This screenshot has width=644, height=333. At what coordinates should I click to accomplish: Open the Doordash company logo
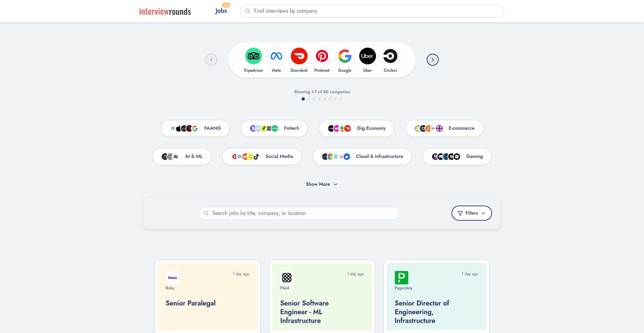(x=299, y=56)
